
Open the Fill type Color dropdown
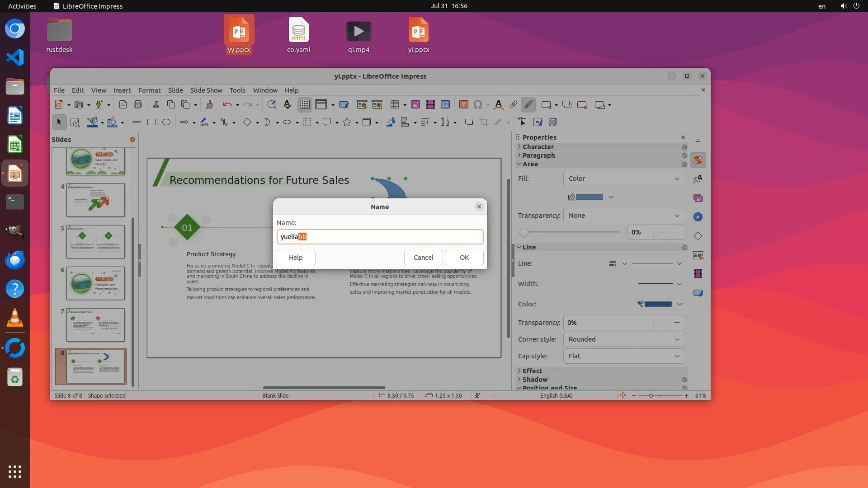point(624,178)
